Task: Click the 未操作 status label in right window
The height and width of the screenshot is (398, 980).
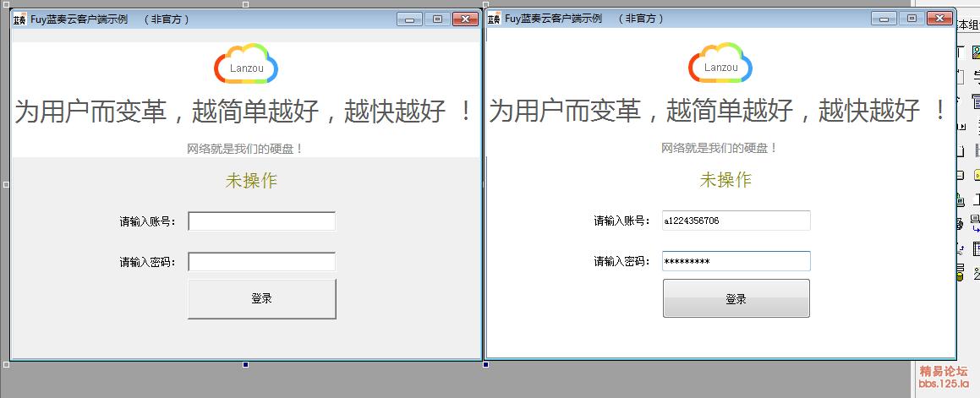Action: [x=725, y=180]
